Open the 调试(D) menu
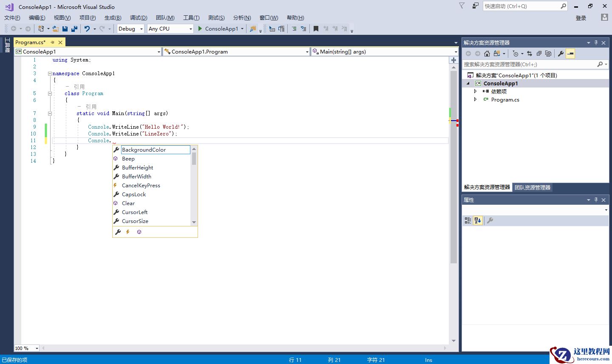This screenshot has width=612, height=364. click(x=139, y=18)
